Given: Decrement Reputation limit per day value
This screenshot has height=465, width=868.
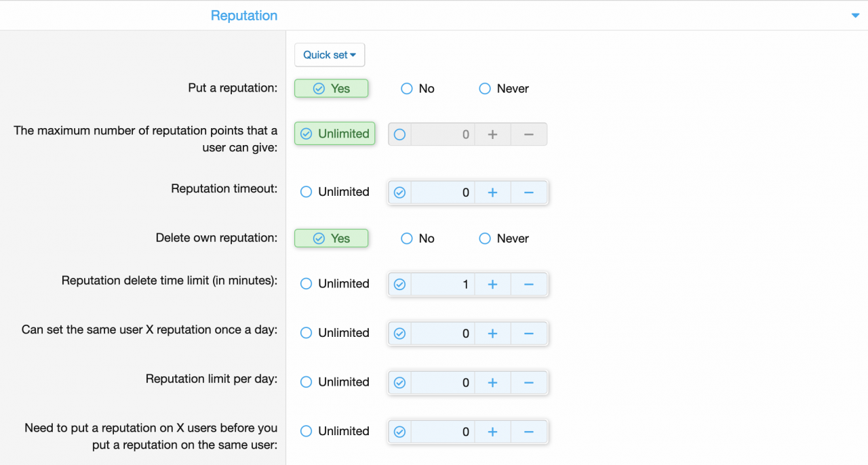Looking at the screenshot, I should click(529, 382).
